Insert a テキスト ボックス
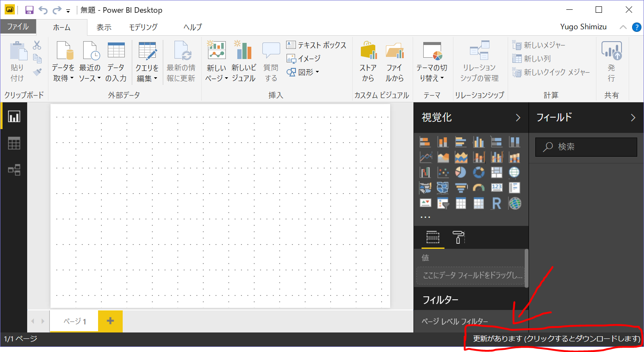This screenshot has width=644, height=352. coord(316,45)
